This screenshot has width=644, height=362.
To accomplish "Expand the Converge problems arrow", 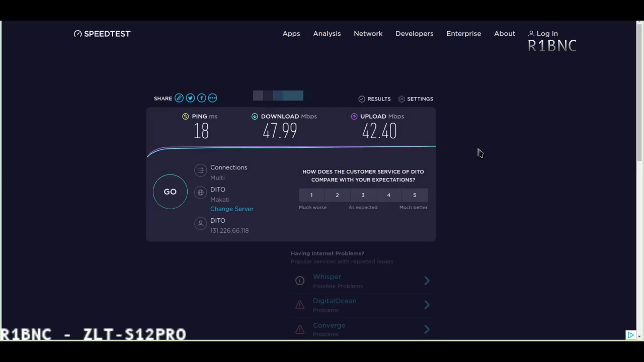I will tap(427, 329).
